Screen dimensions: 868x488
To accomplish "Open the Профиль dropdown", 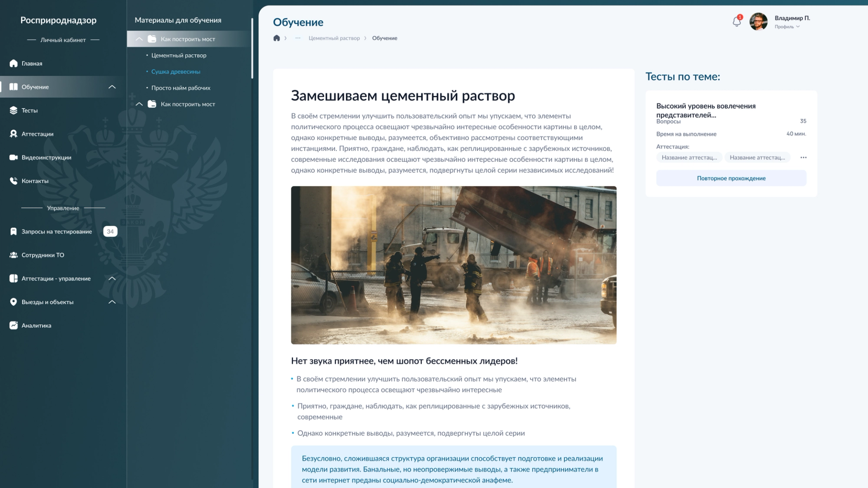I will (x=787, y=27).
